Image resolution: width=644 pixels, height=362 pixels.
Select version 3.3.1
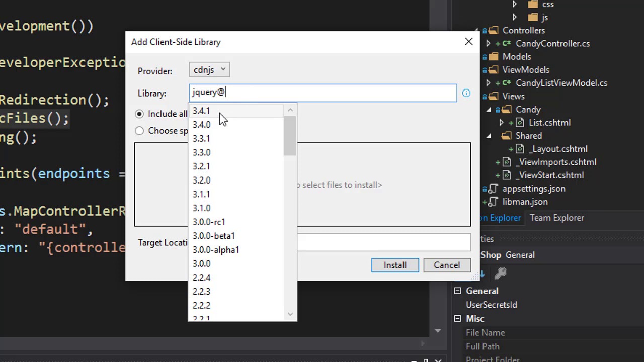[236, 138]
